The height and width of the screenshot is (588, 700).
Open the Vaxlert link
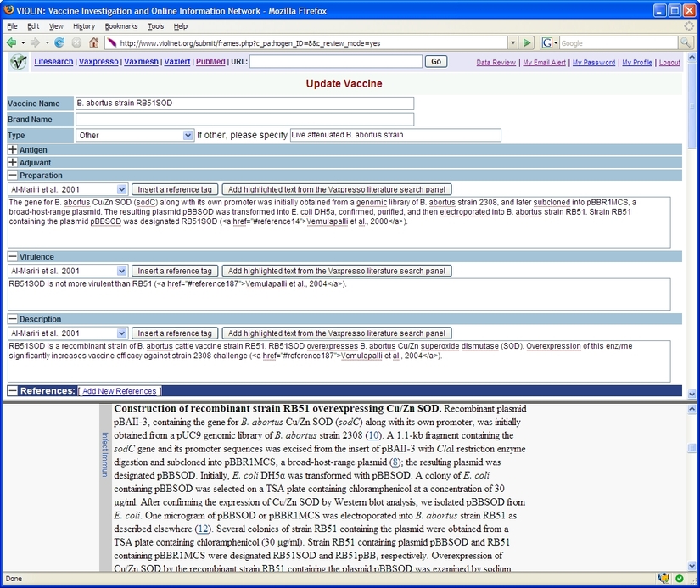click(x=176, y=62)
